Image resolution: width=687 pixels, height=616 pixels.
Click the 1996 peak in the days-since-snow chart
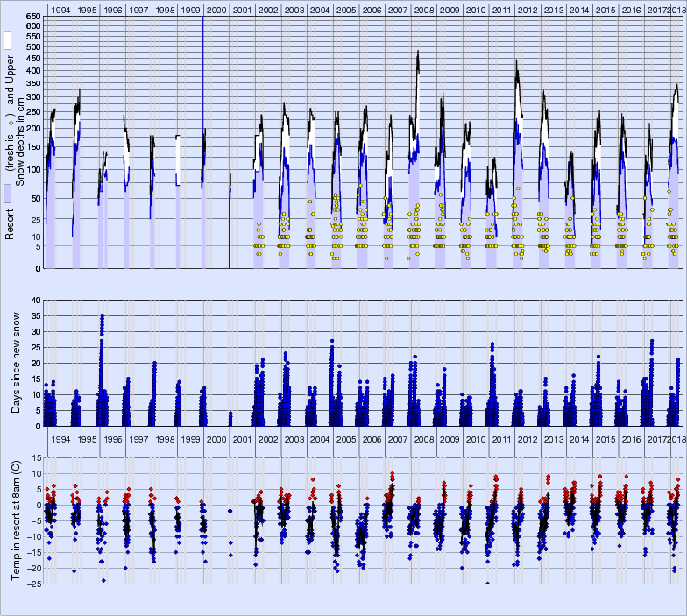tap(103, 315)
